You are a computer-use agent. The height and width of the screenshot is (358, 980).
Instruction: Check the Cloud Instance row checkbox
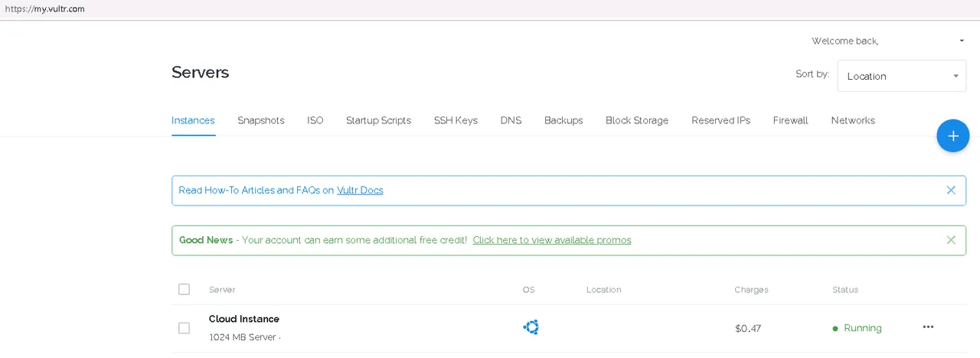pyautogui.click(x=184, y=328)
